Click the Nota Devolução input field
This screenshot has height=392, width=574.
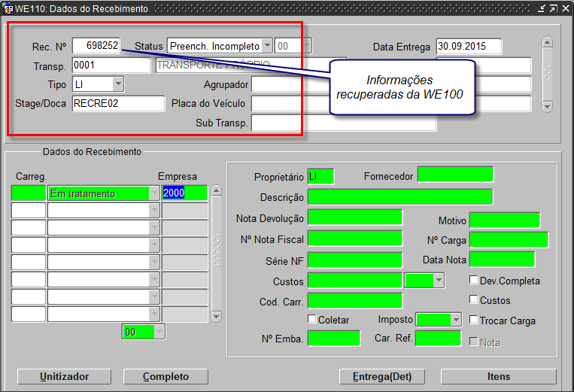tap(355, 217)
